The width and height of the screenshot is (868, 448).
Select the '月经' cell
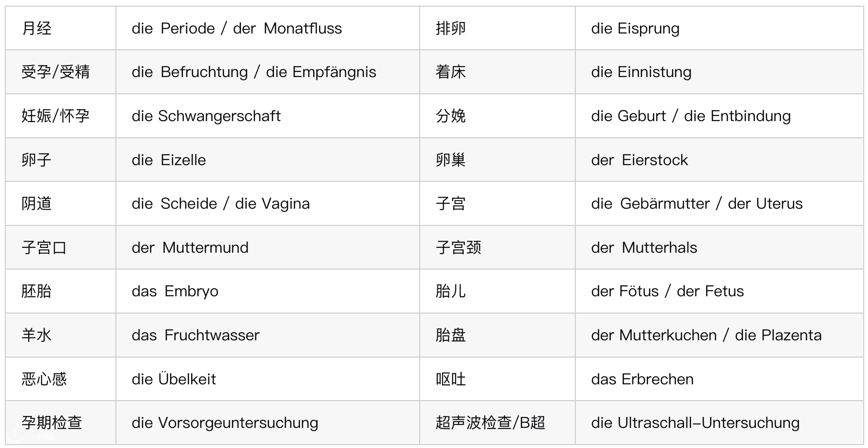tap(61, 28)
